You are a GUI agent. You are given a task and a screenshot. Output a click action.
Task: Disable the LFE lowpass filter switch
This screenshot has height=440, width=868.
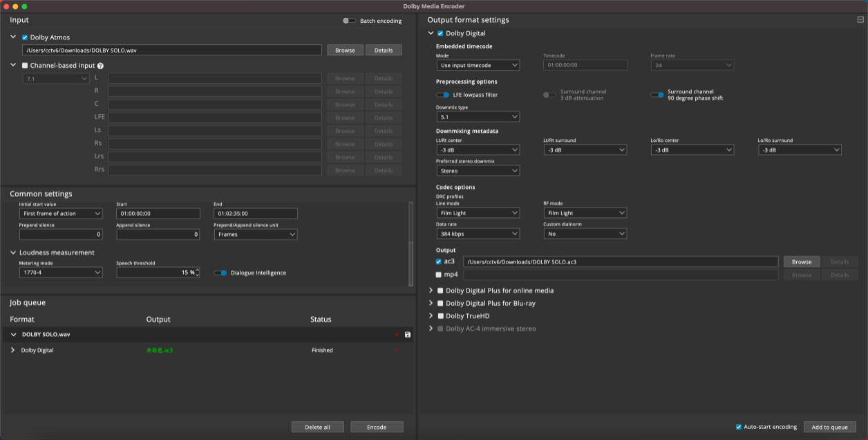pyautogui.click(x=443, y=95)
